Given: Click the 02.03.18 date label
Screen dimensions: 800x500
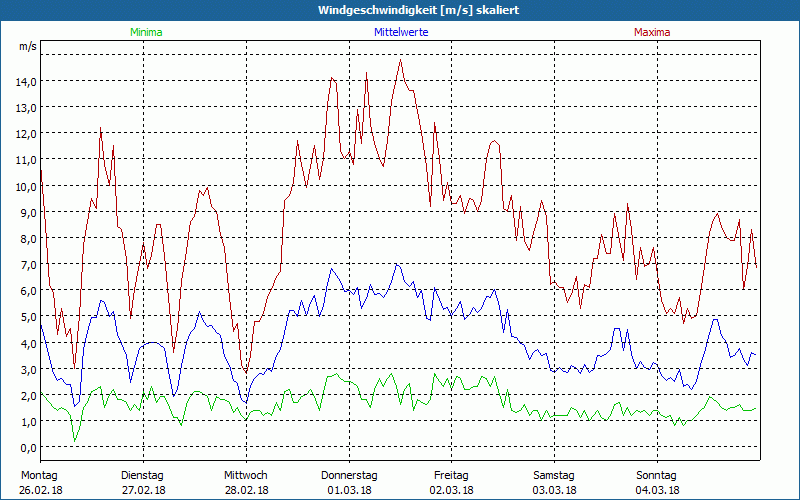Looking at the screenshot, I should [x=452, y=490].
